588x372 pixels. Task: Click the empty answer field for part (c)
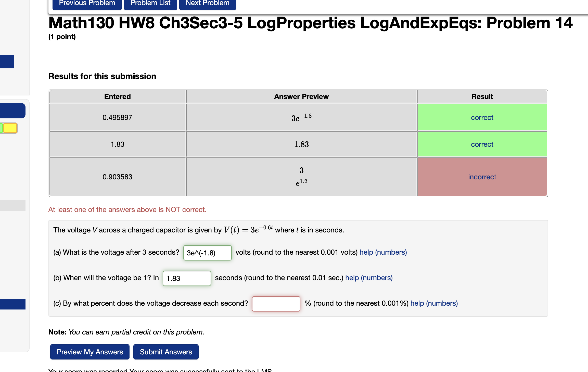pos(276,304)
